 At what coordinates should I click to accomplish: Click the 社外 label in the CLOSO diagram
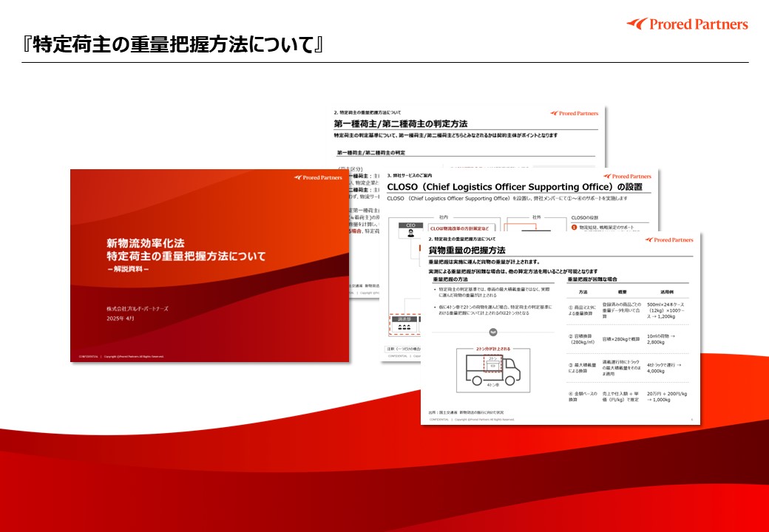click(x=537, y=217)
